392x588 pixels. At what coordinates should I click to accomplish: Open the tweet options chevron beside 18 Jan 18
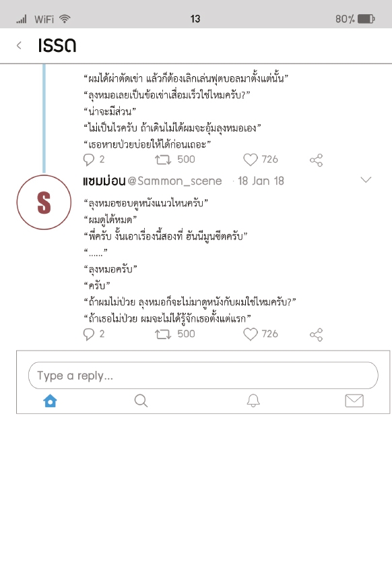(x=366, y=180)
